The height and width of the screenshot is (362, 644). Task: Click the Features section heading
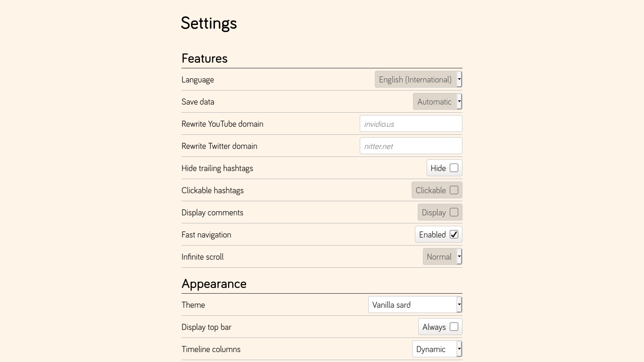(205, 58)
